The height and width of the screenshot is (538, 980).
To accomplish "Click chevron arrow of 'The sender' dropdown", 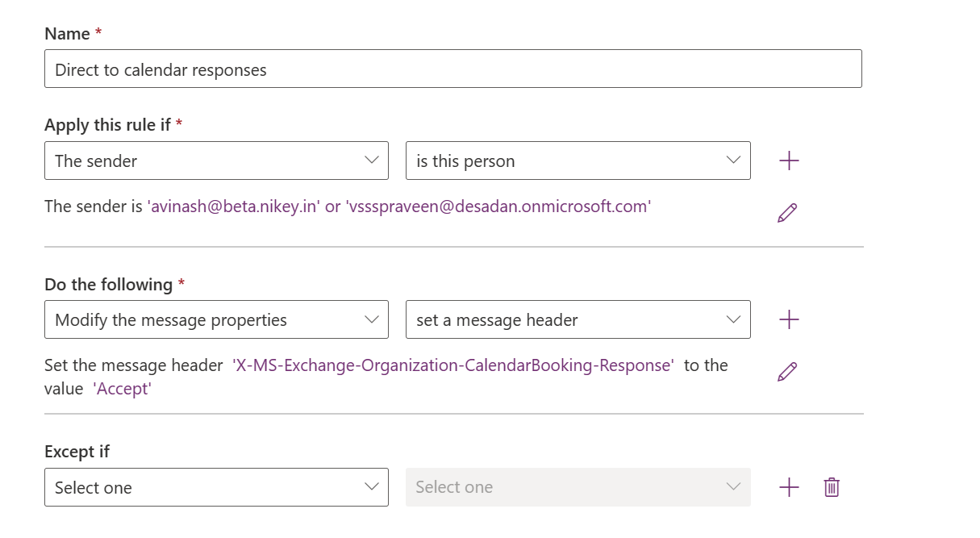I will coord(372,160).
